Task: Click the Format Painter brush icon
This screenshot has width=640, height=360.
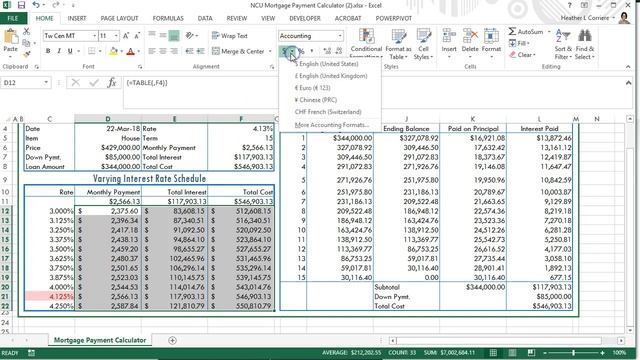Action: pyautogui.click(x=27, y=54)
